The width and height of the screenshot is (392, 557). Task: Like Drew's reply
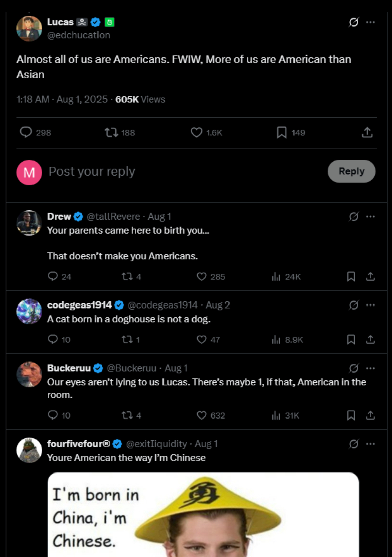pyautogui.click(x=202, y=277)
